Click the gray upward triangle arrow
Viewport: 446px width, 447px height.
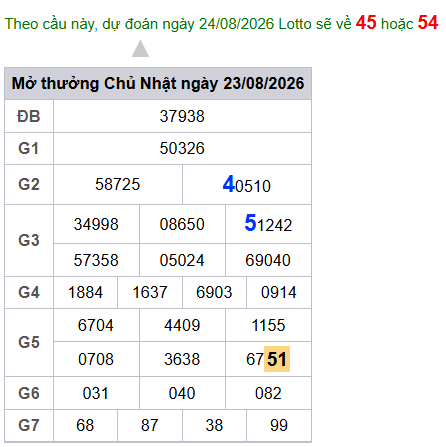[140, 49]
